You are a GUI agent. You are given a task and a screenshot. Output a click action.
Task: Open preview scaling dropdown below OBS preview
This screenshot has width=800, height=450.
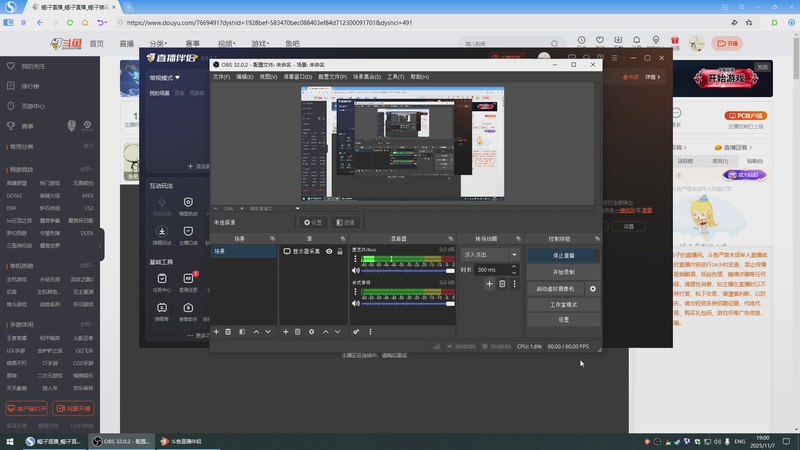coord(297,208)
